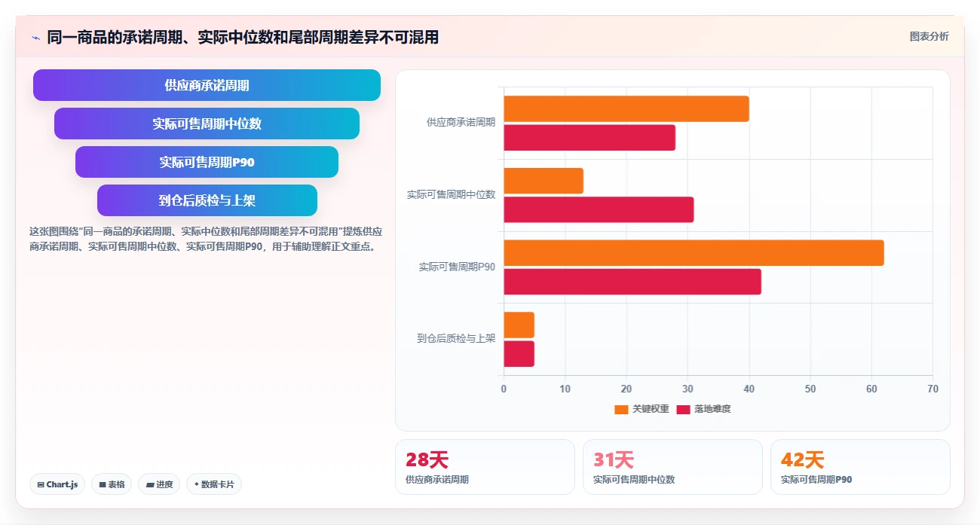The image size is (980, 525).
Task: Click the x-axis tick value 40
Action: tap(749, 389)
